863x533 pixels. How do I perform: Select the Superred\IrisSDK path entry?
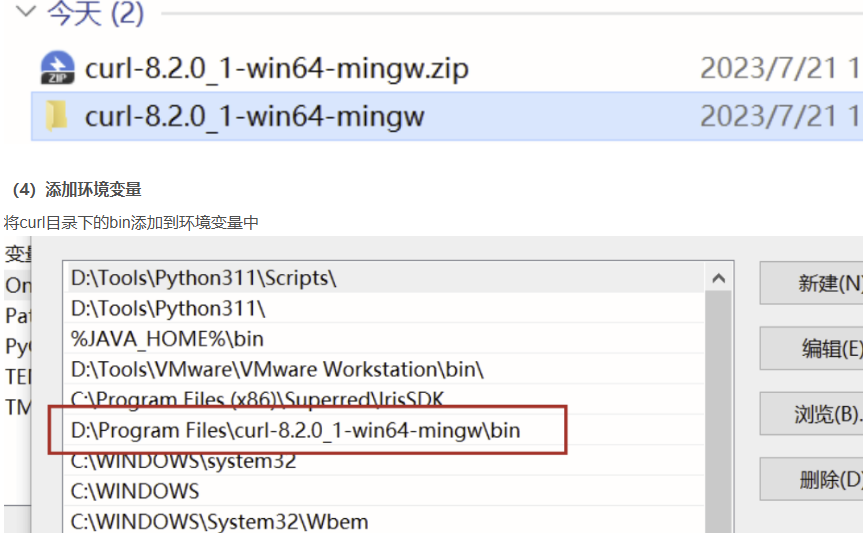(257, 399)
